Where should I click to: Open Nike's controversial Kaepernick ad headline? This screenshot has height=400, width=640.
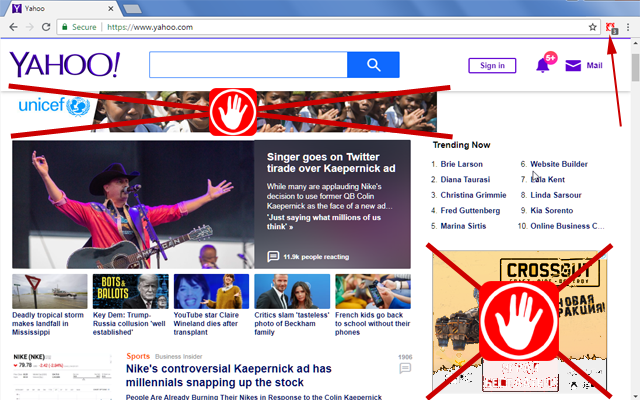(229, 376)
